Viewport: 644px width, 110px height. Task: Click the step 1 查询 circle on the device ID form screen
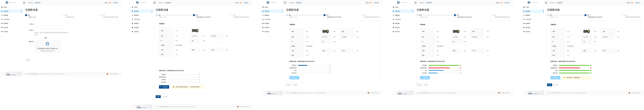(x=26, y=15)
